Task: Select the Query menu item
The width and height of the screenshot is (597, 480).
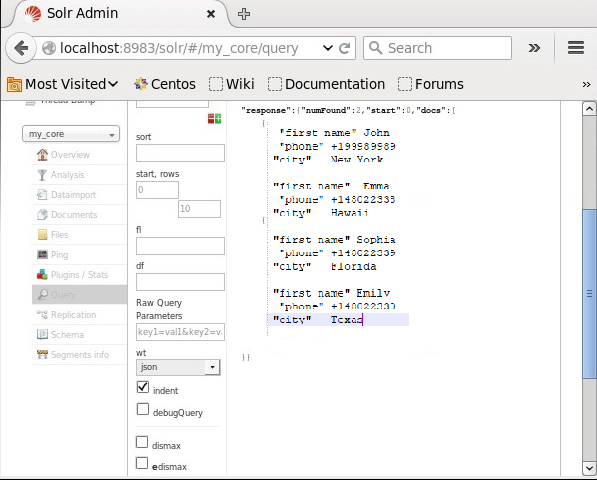Action: coord(80,295)
